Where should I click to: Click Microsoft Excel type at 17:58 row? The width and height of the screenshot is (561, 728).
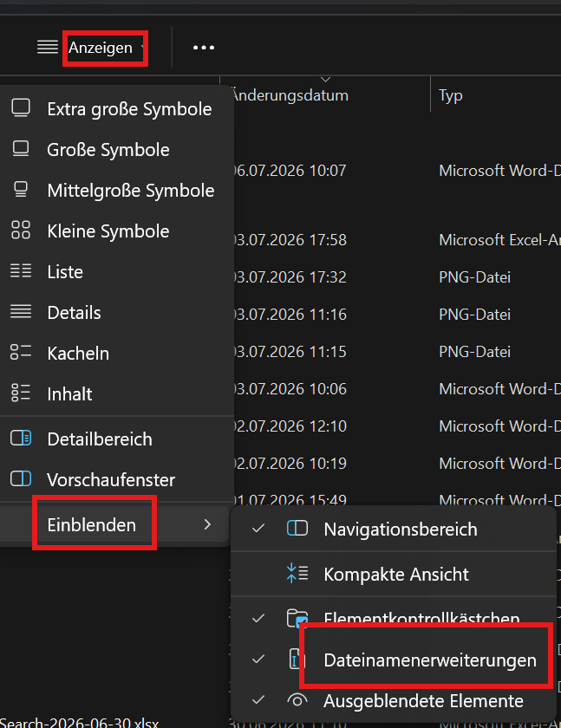pos(499,240)
